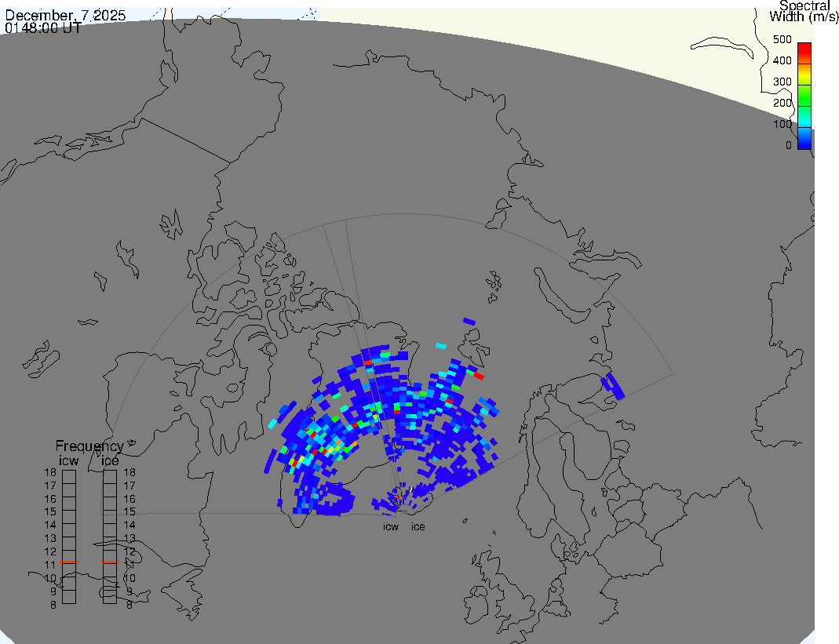Viewport: 839px width, 644px height.
Task: Click the date text "December, 7 2025"
Action: pyautogui.click(x=65, y=16)
